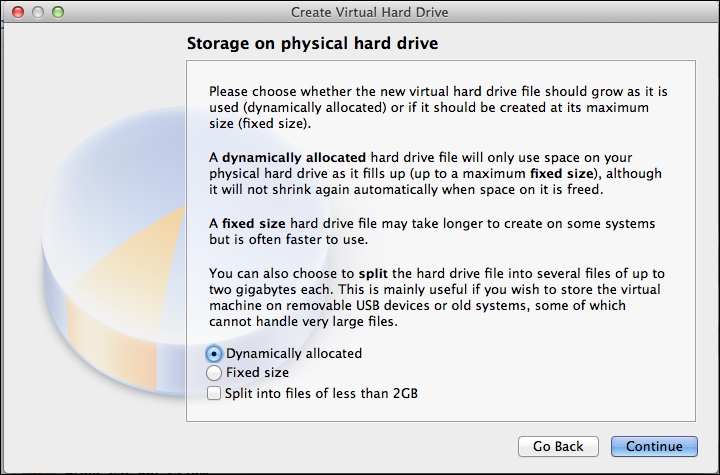Image resolution: width=720 pixels, height=475 pixels.
Task: Select the Dynamically allocated radio button
Action: point(214,354)
